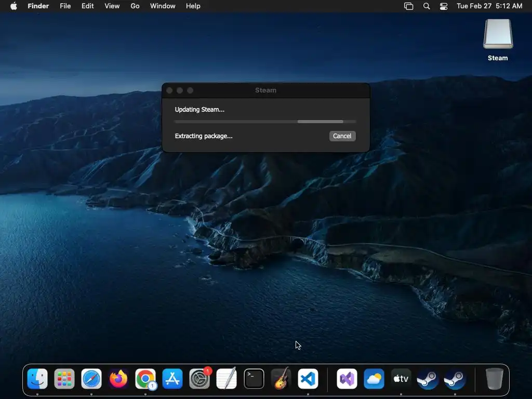This screenshot has width=532, height=399.
Task: Open the Finder menu
Action: tap(38, 6)
